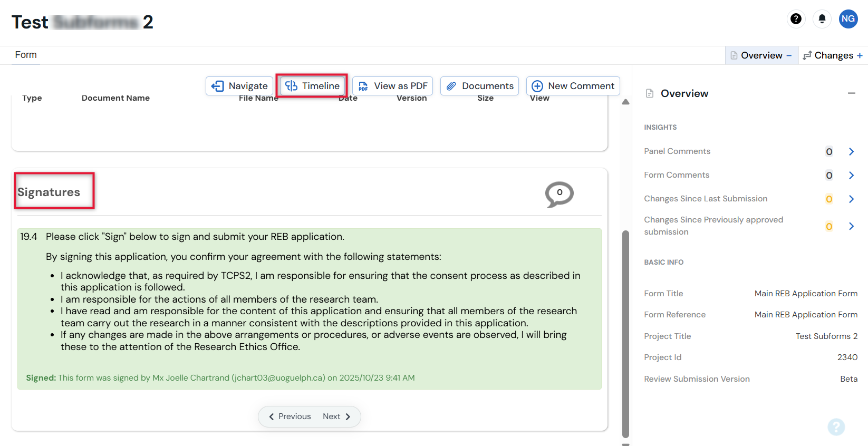868x446 pixels.
Task: Open the Signatures comment bubble
Action: (x=559, y=195)
